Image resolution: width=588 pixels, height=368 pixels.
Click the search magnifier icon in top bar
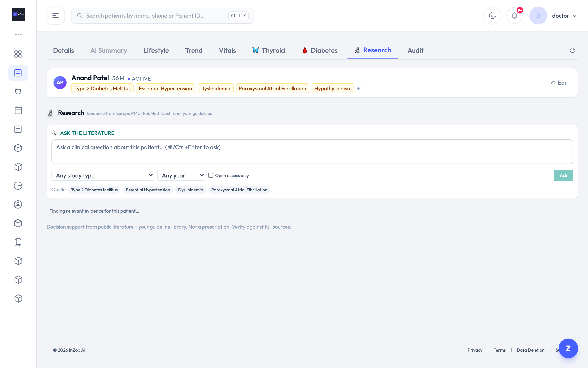pos(80,16)
